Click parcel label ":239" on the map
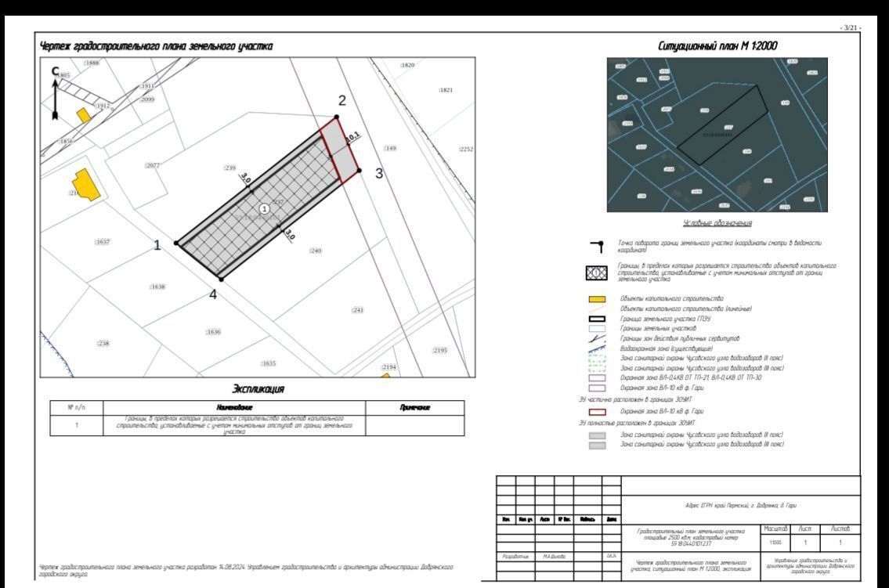This screenshot has height=588, width=889. click(229, 168)
